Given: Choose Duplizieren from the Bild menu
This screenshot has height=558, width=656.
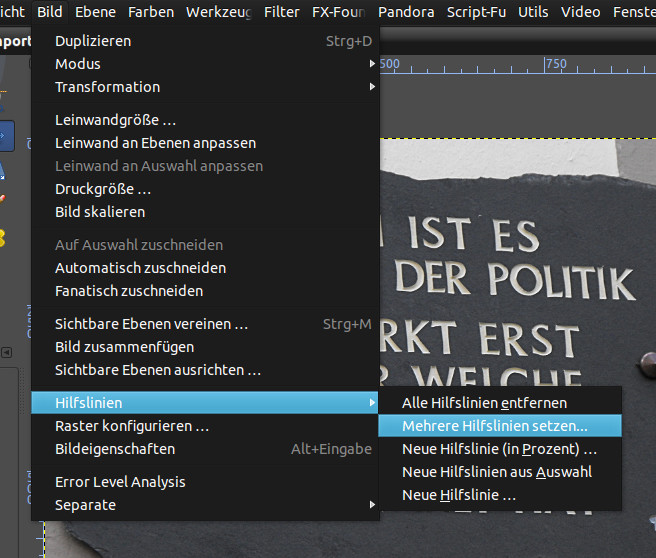Looking at the screenshot, I should pos(205,41).
